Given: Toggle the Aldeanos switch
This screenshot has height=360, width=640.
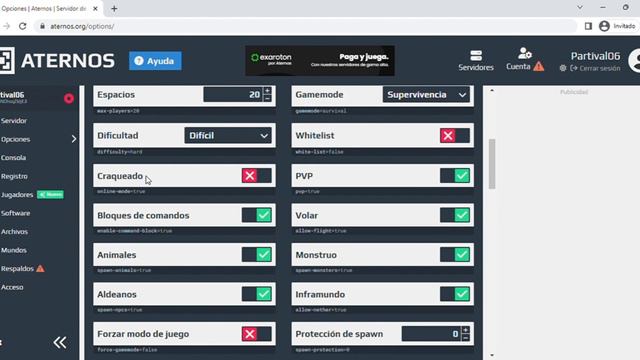Looking at the screenshot, I should click(x=256, y=294).
